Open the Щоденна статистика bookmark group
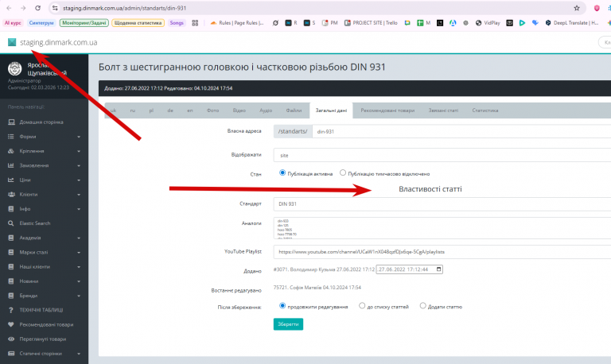The height and width of the screenshot is (364, 611). click(x=138, y=23)
